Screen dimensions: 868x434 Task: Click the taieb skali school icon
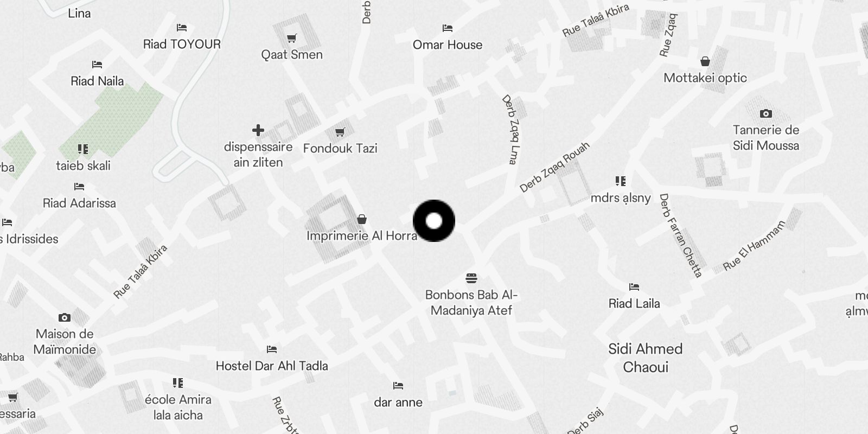83,149
